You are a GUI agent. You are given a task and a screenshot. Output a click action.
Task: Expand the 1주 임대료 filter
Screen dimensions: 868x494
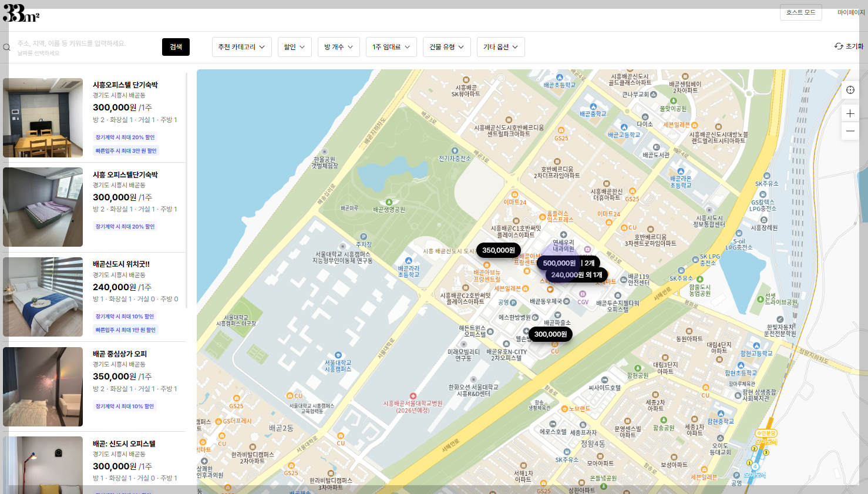point(391,47)
